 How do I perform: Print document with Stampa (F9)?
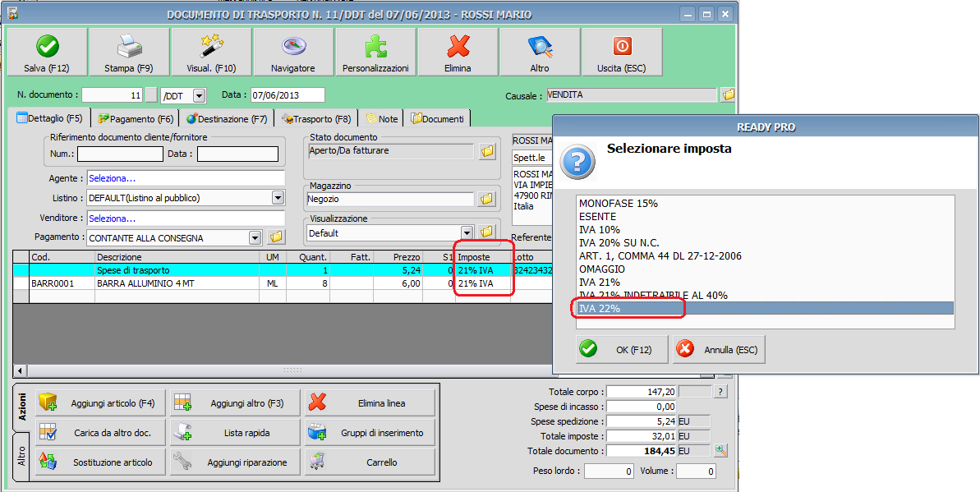click(129, 53)
